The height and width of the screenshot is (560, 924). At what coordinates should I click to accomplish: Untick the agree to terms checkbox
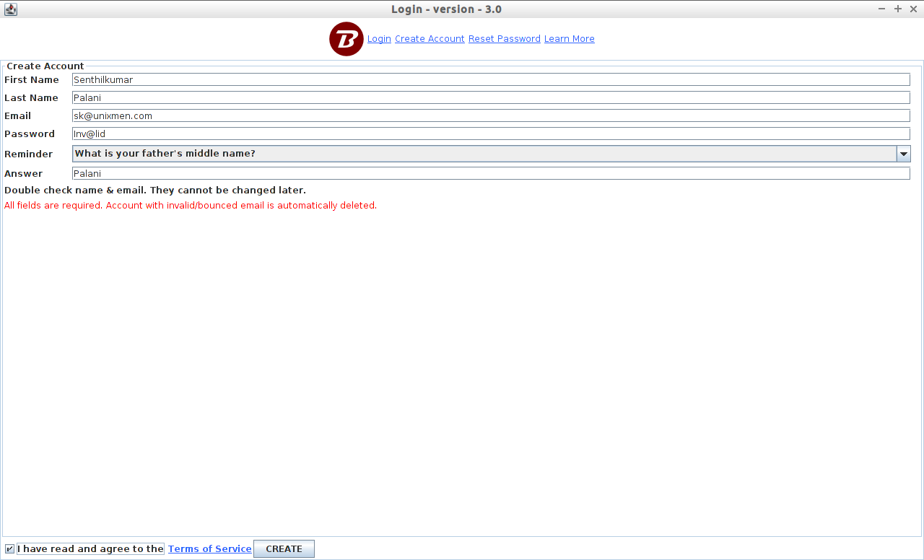tap(9, 549)
